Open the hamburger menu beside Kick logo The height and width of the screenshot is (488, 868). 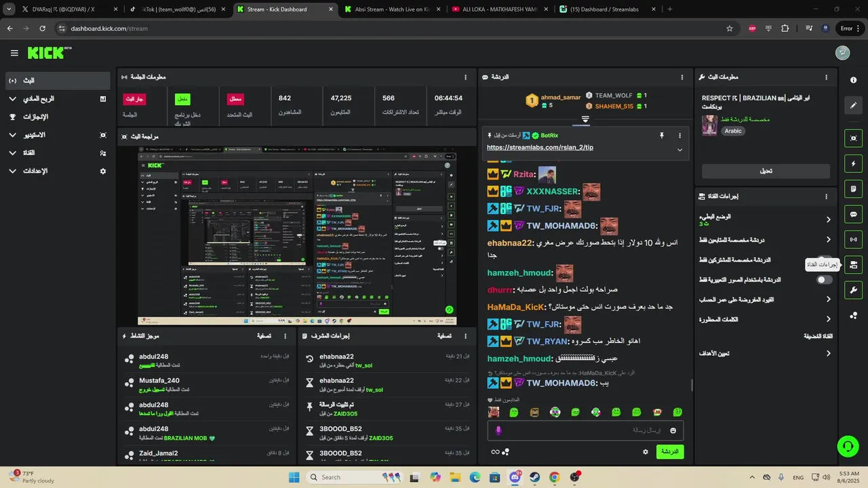[x=14, y=53]
